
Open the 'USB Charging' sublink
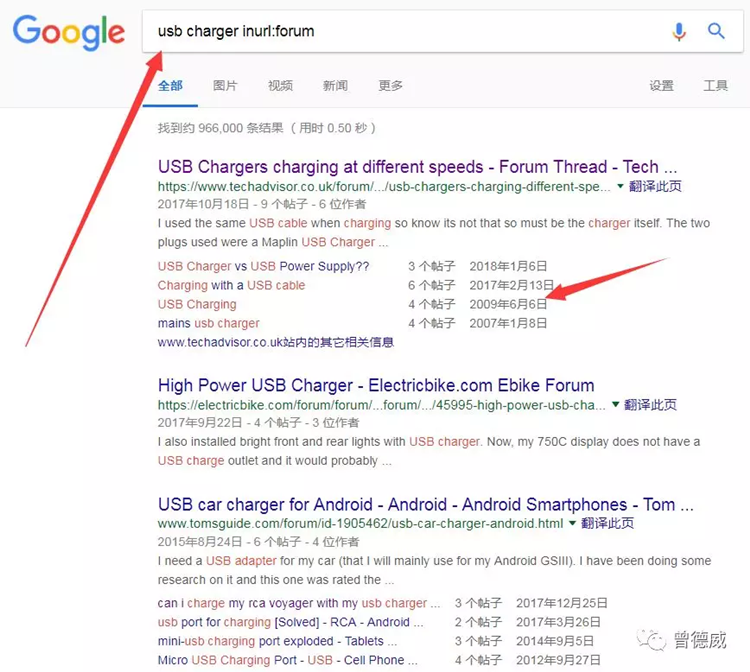coord(197,304)
